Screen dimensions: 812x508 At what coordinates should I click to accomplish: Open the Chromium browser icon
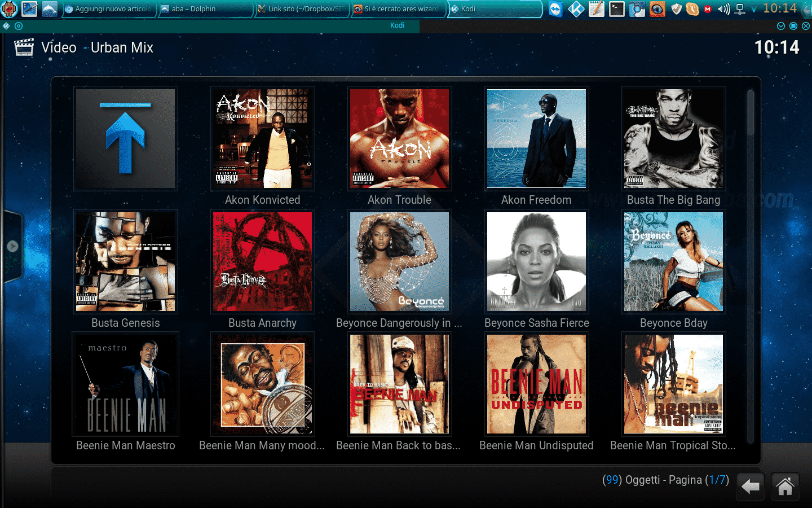point(637,9)
